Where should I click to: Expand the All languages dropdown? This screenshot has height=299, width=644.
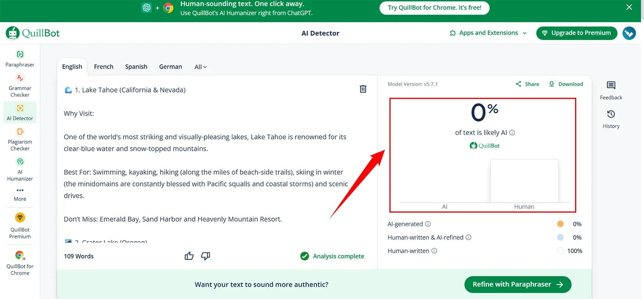[x=200, y=67]
